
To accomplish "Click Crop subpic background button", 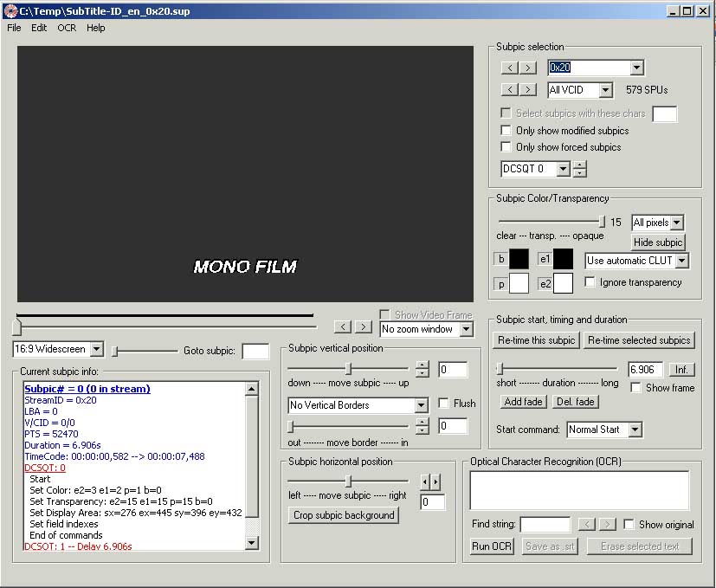I will pos(344,515).
